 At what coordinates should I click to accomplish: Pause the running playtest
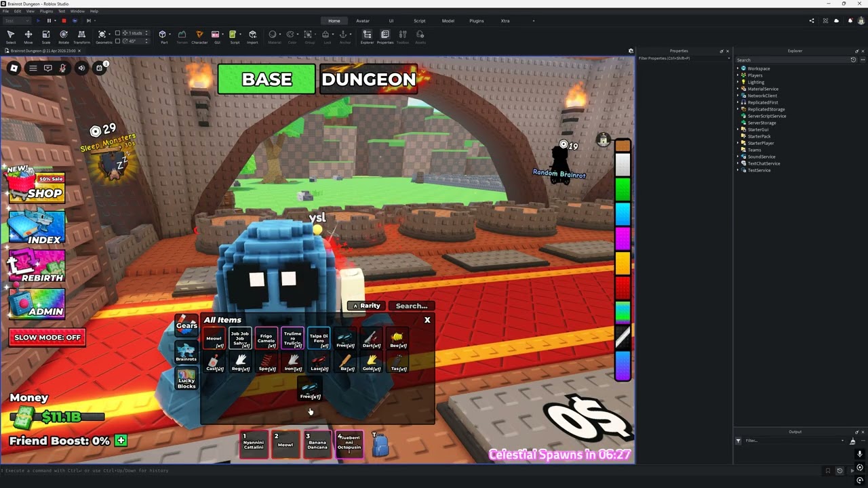(49, 21)
